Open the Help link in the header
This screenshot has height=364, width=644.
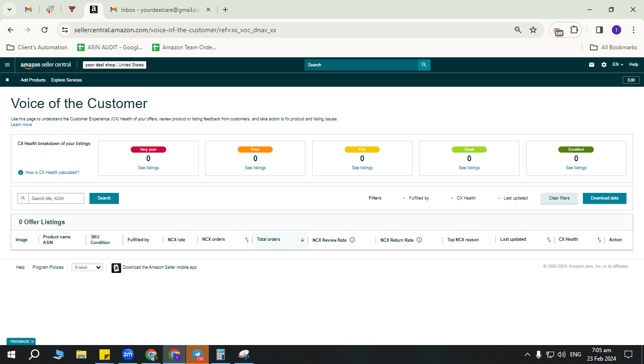click(x=634, y=65)
